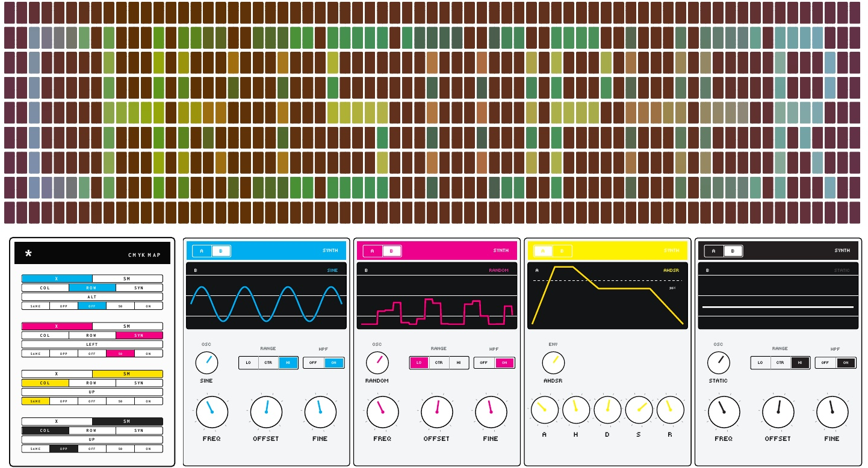Screen dimensions: 868x468
Task: Click the black synth FINE knob
Action: (832, 412)
